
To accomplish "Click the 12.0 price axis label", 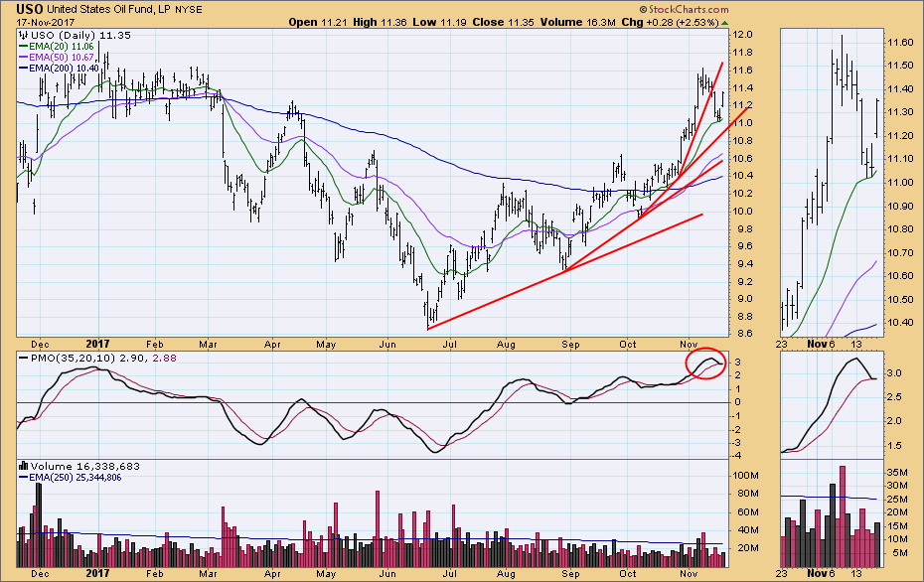I will point(742,35).
